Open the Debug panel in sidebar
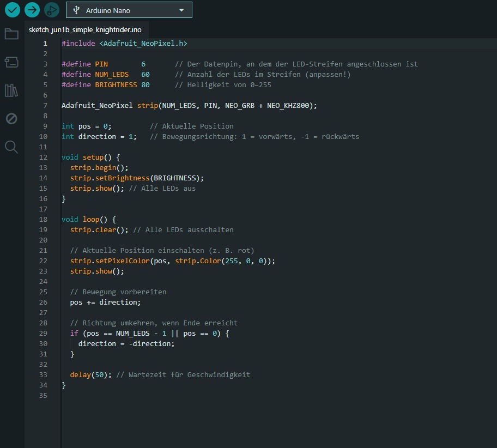497x448 pixels. [x=11, y=119]
